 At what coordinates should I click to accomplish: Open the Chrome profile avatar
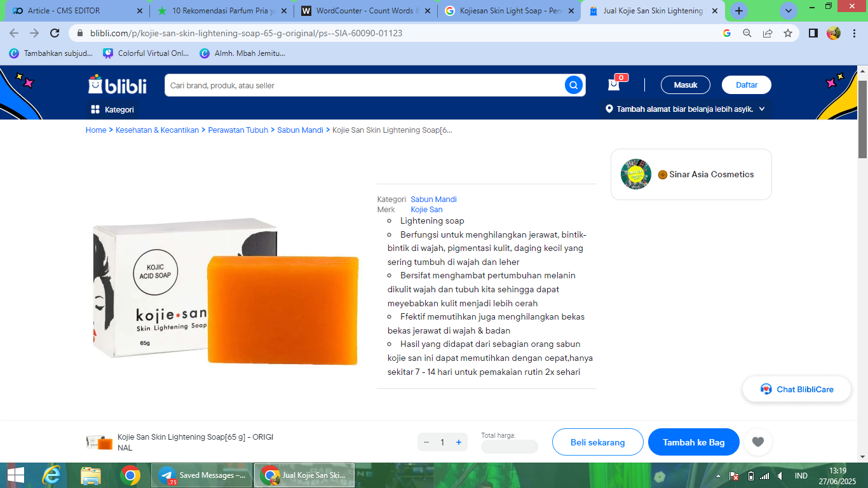(834, 33)
